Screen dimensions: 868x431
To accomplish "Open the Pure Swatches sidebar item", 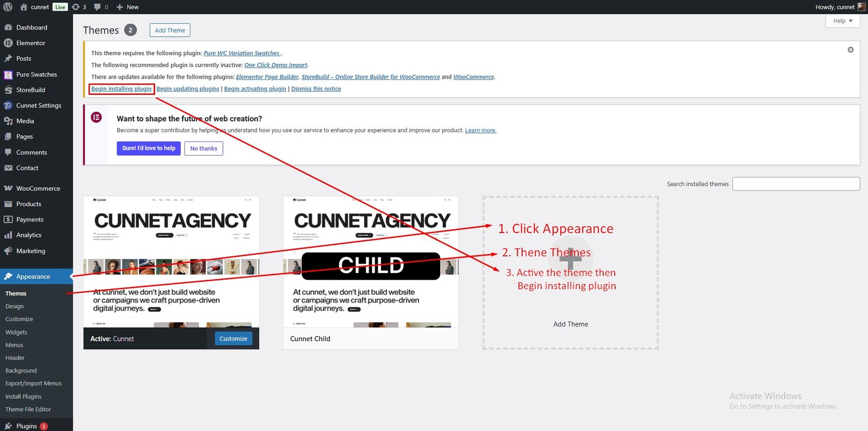I will pyautogui.click(x=36, y=74).
